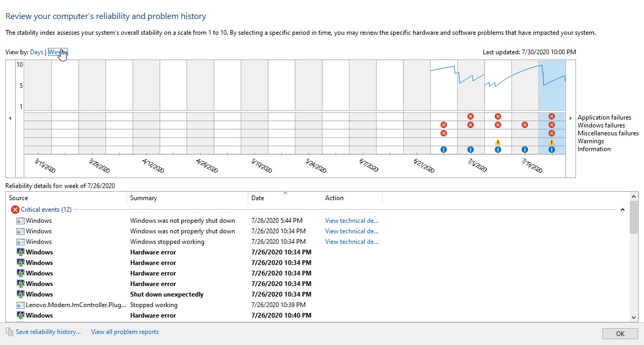This screenshot has width=644, height=345.
Task: Click the warning icon in highlighted week
Action: click(551, 142)
